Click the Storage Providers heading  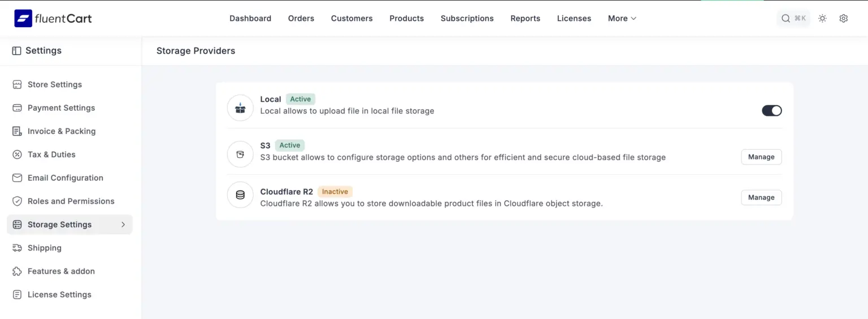pyautogui.click(x=196, y=51)
